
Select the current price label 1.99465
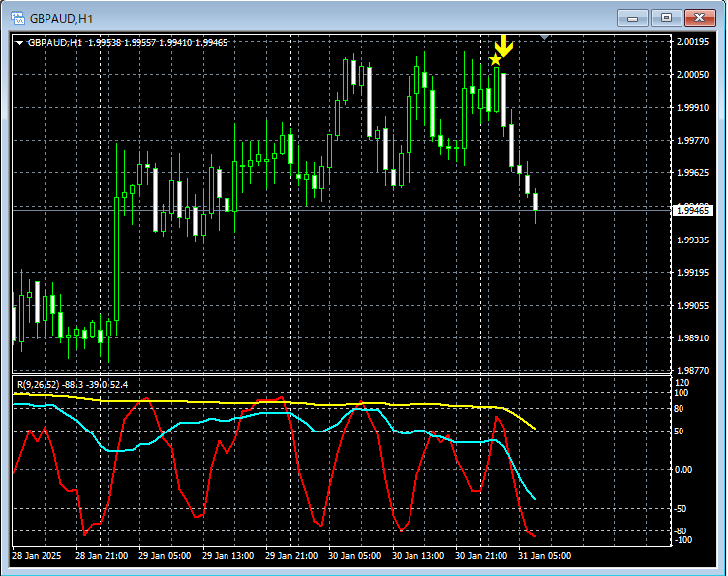coord(692,210)
